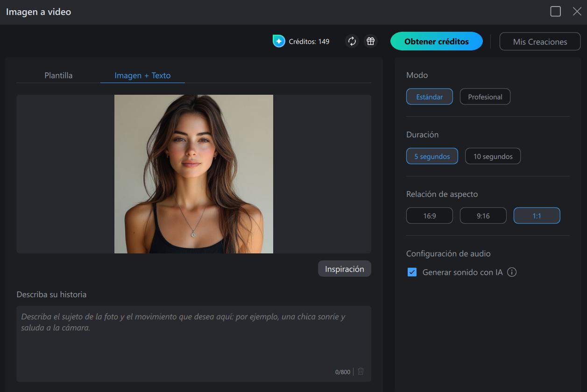This screenshot has width=587, height=392.
Task: Click the Inspiración button
Action: tap(344, 269)
